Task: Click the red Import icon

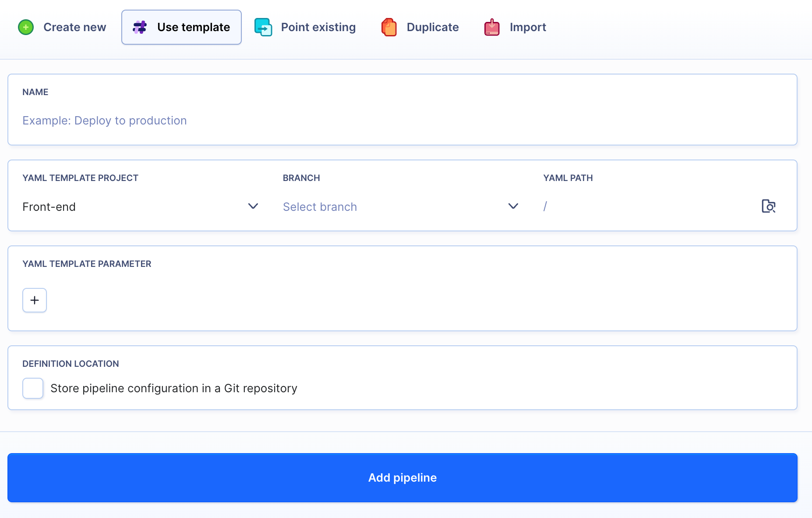Action: [492, 27]
